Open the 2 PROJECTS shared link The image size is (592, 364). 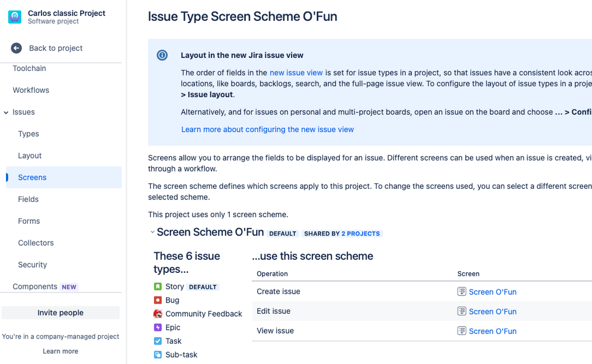(x=360, y=233)
